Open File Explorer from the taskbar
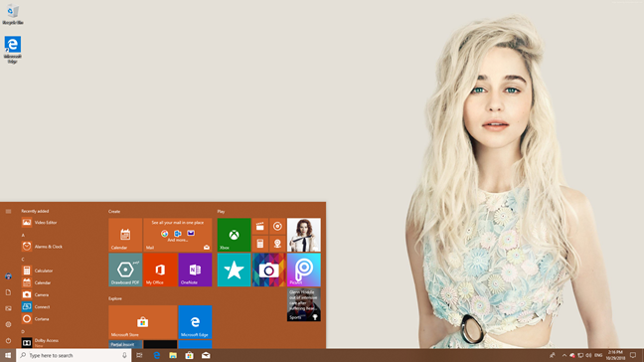This screenshot has height=362, width=644. click(173, 355)
